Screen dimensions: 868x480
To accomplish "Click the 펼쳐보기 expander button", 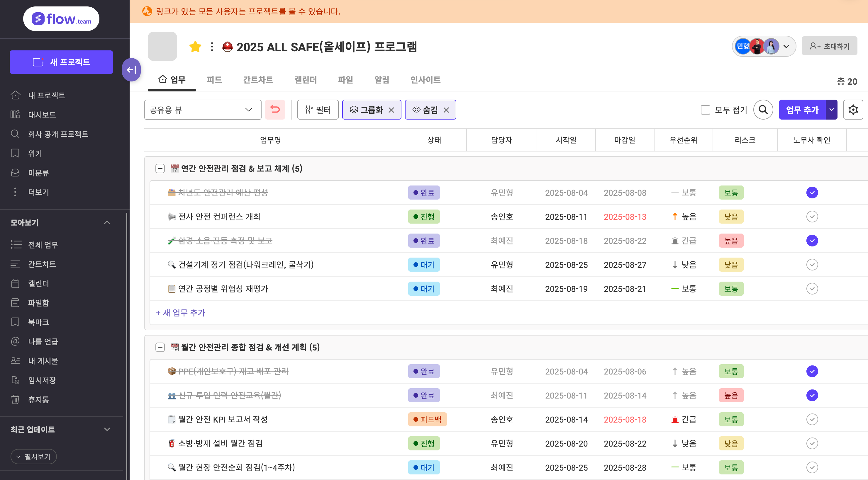I will 34,457.
